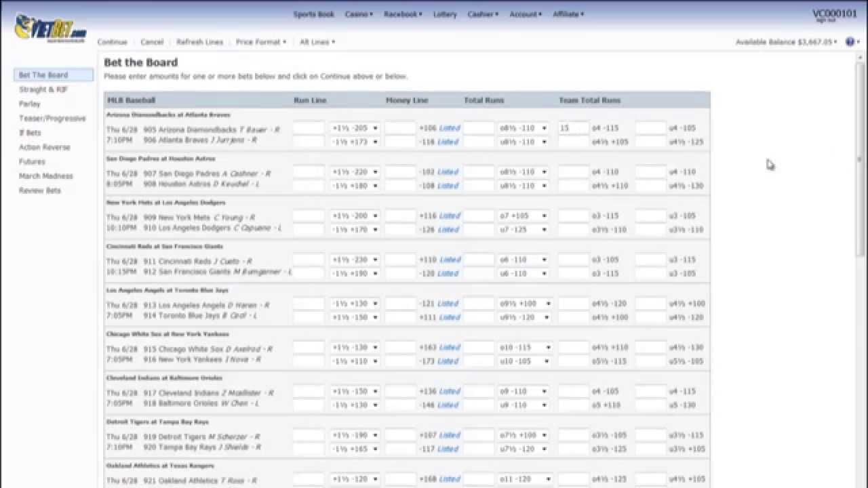Screen dimensions: 868x488
Task: Open Atlanta Braves -1½ +173 run line dropdown
Action: point(355,142)
